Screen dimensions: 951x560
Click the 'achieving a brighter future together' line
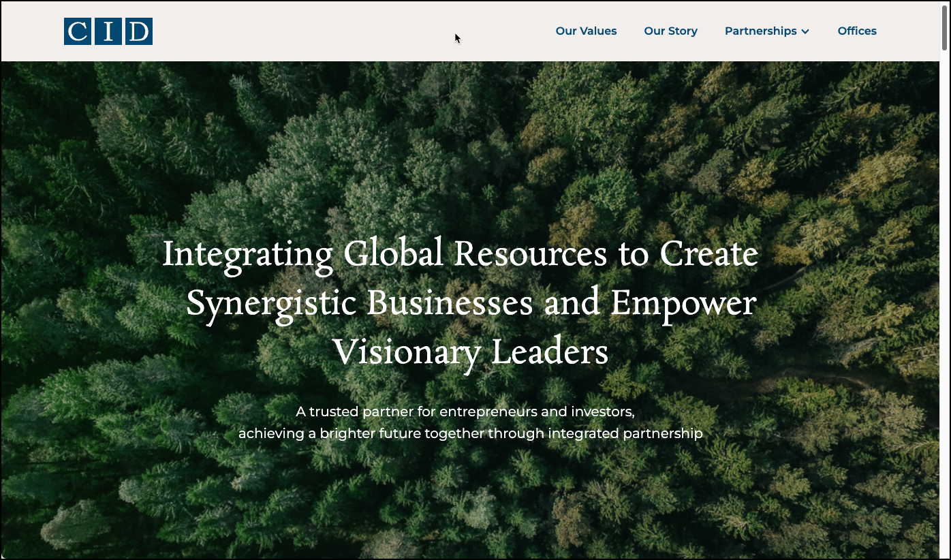tap(470, 434)
